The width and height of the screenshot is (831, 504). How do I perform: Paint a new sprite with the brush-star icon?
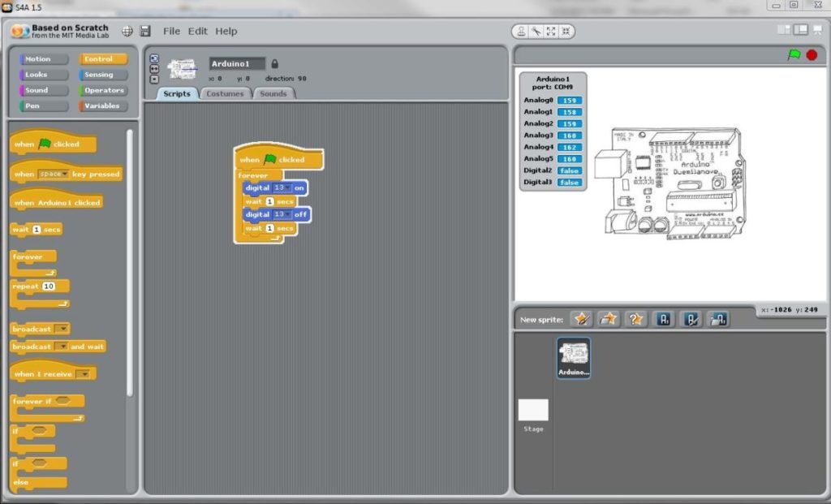(x=581, y=319)
